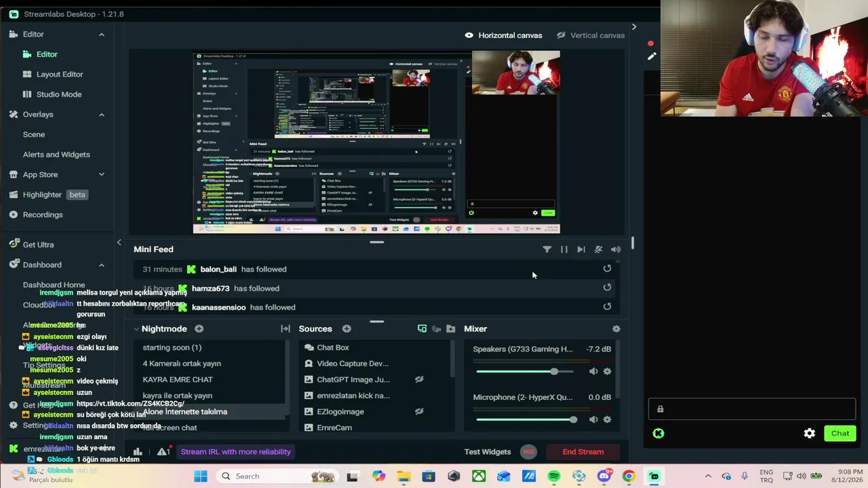The height and width of the screenshot is (488, 868).
Task: Open settings for Speakers mixer channel
Action: pyautogui.click(x=607, y=371)
